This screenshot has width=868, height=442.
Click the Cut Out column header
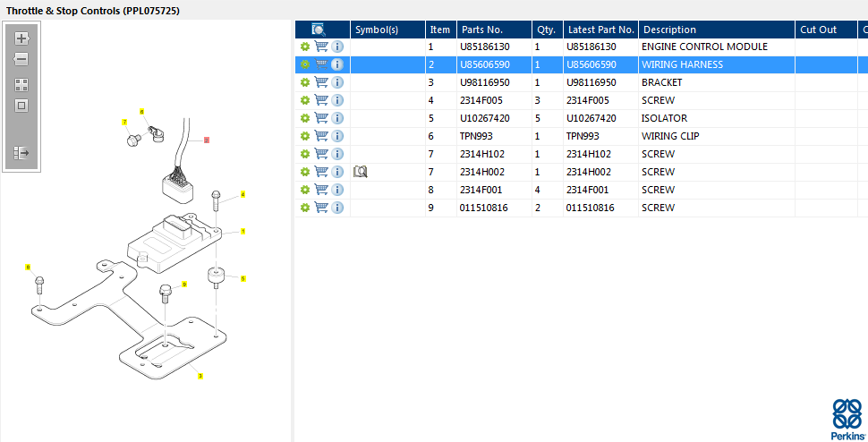(x=826, y=30)
